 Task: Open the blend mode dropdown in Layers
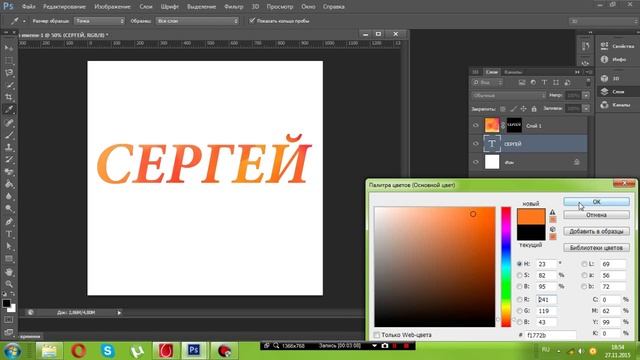click(509, 96)
